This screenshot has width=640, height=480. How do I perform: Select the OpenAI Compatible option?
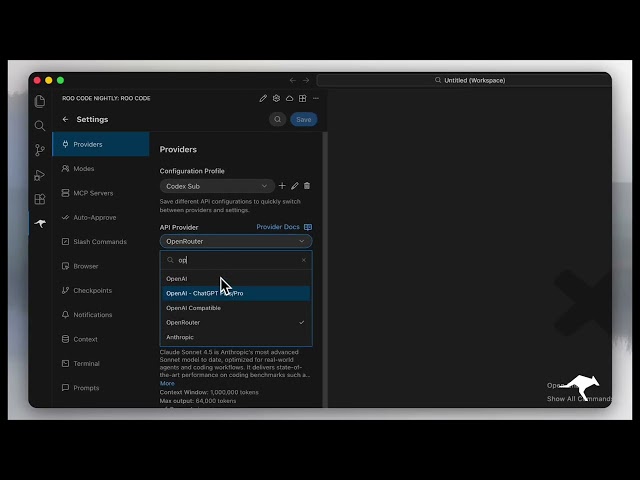(236, 308)
